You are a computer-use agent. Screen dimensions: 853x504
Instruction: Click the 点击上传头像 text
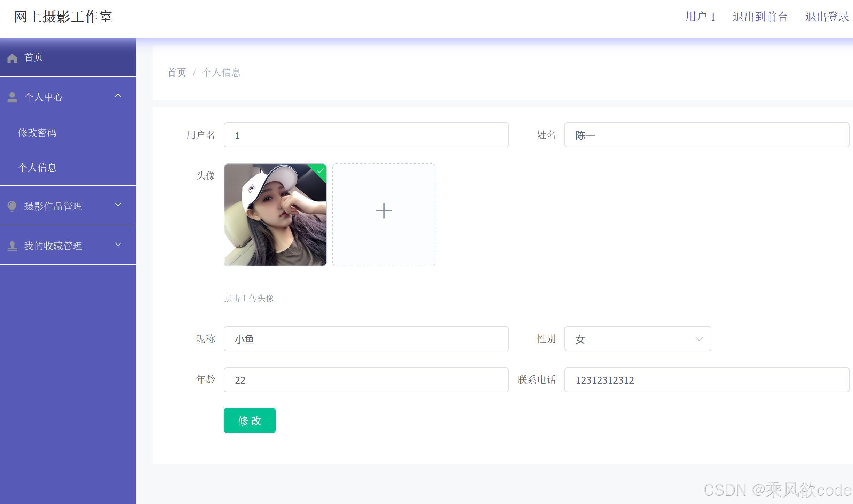point(249,298)
